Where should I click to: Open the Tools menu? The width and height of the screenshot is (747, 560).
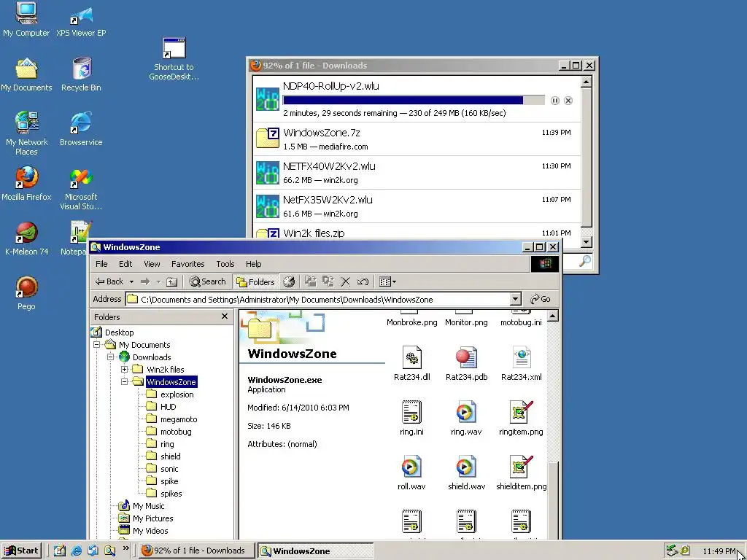pyautogui.click(x=225, y=264)
